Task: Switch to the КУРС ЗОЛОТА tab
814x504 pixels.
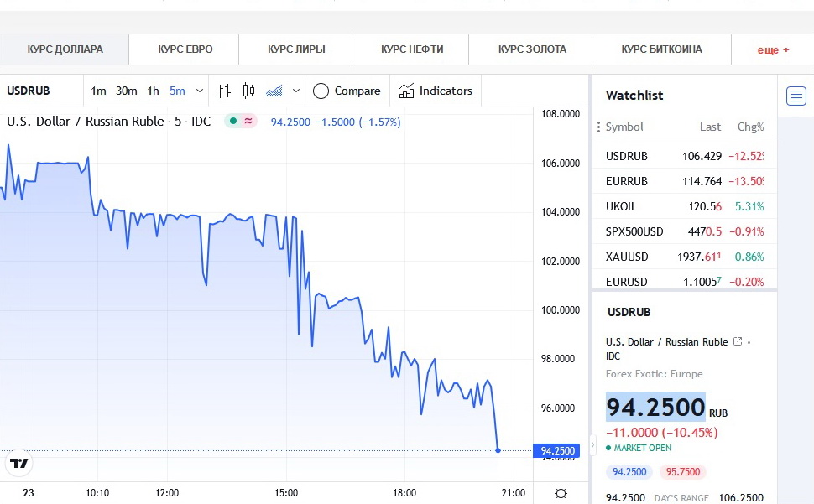Action: 531,49
